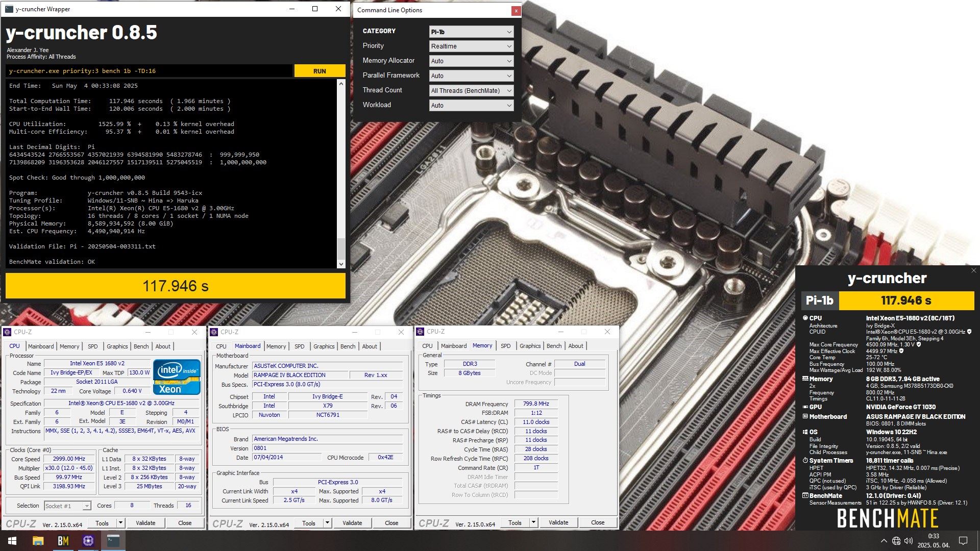Click the left CPU-Z window title icon
This screenshot has height=551, width=980.
tap(8, 332)
